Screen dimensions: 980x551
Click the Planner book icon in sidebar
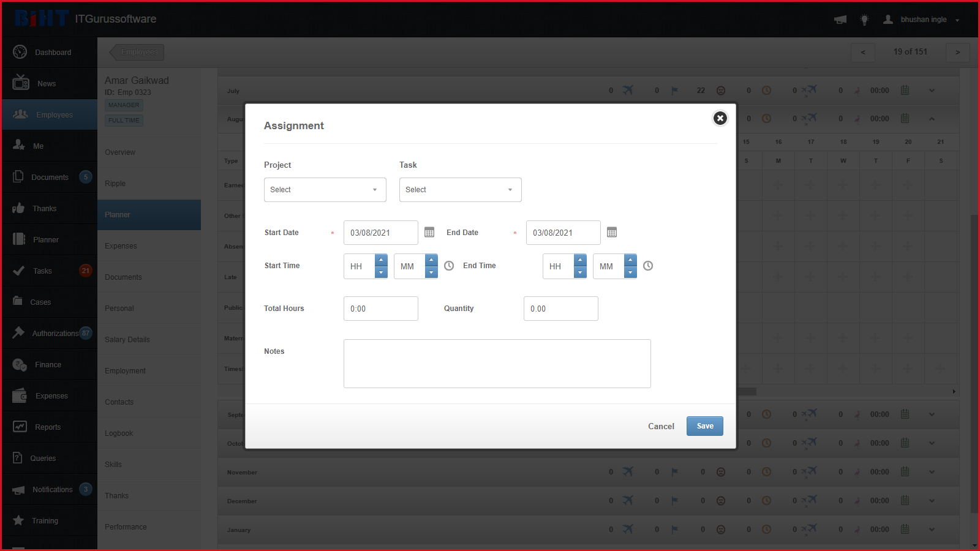(19, 239)
